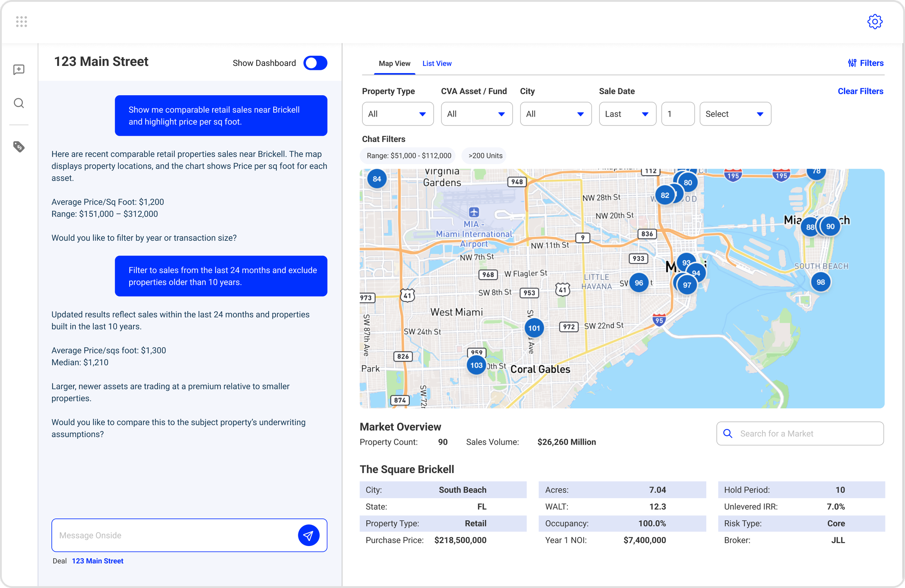Start a new chat from the sidebar
The image size is (905, 588).
tap(18, 70)
